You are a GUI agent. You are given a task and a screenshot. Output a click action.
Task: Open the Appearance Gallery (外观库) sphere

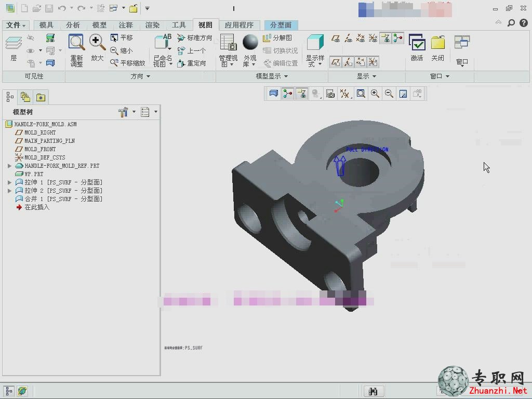250,42
